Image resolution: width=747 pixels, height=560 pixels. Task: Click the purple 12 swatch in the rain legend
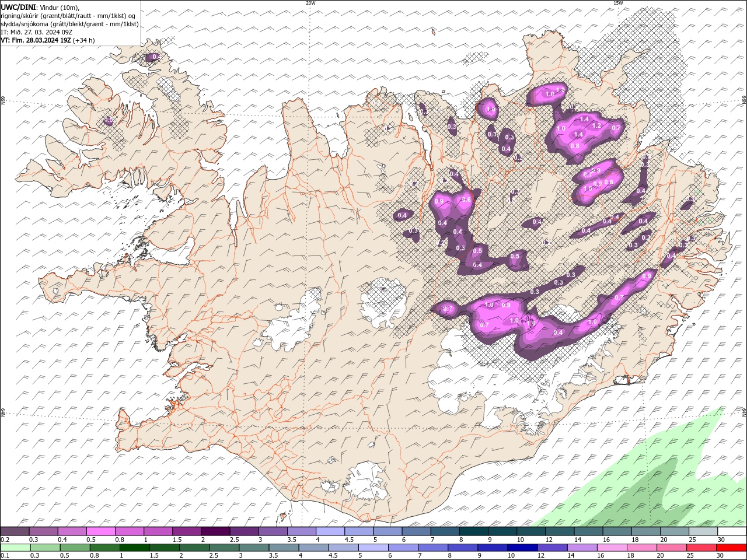click(x=552, y=548)
